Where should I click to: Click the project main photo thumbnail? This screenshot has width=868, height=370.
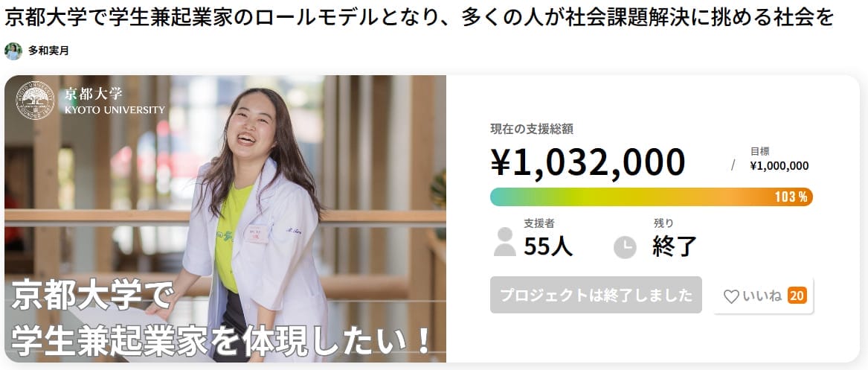tap(225, 219)
